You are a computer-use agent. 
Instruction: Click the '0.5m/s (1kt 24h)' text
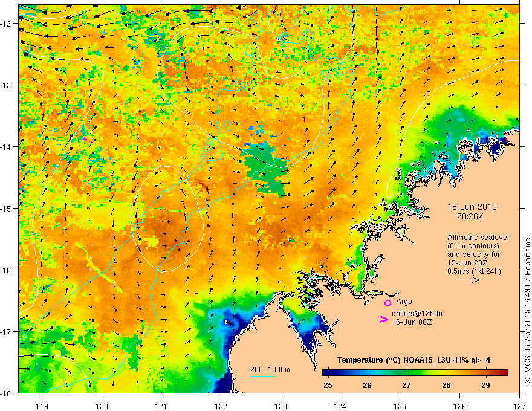pos(474,271)
